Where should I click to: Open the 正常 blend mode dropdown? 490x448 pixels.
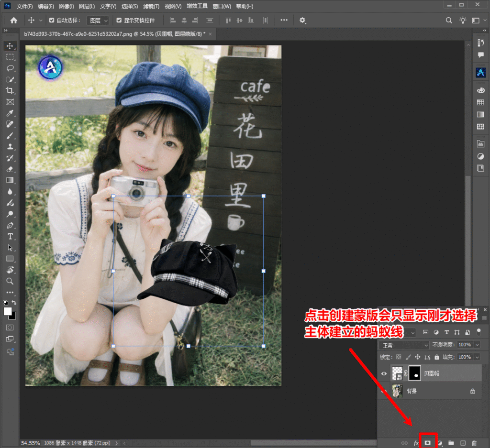(x=404, y=345)
